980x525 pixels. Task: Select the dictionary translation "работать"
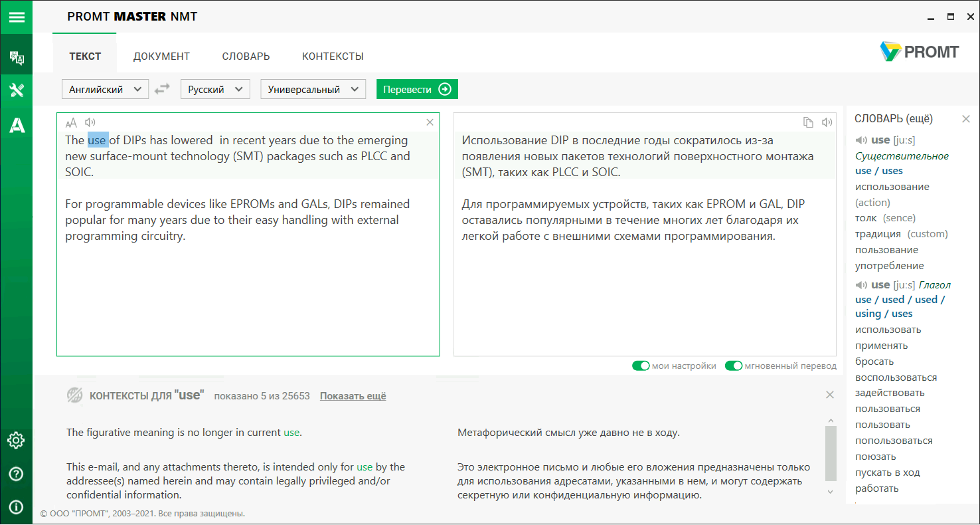click(x=877, y=488)
